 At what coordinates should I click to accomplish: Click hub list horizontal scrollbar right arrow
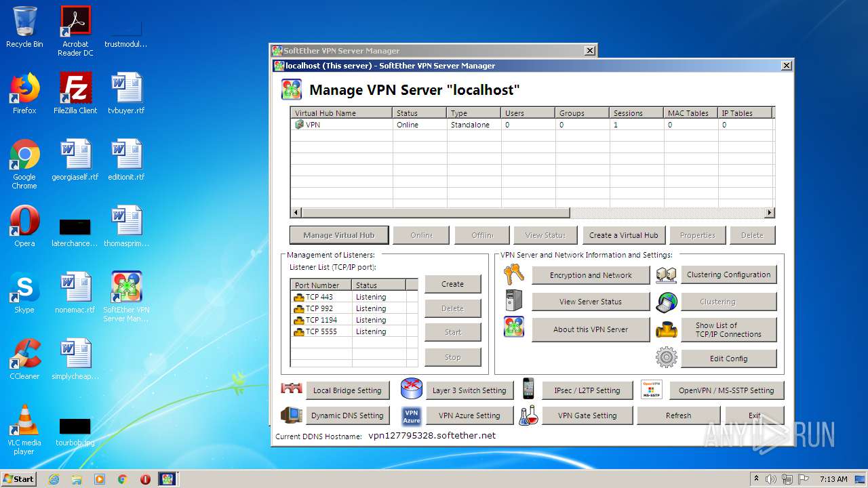(769, 213)
